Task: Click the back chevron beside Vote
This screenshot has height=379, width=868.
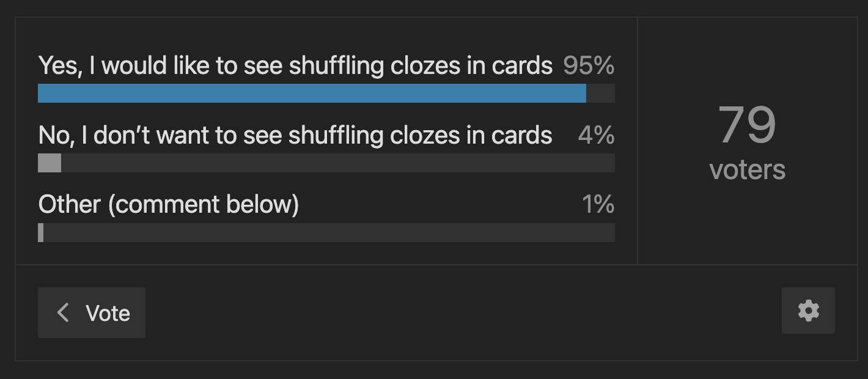Action: tap(62, 313)
